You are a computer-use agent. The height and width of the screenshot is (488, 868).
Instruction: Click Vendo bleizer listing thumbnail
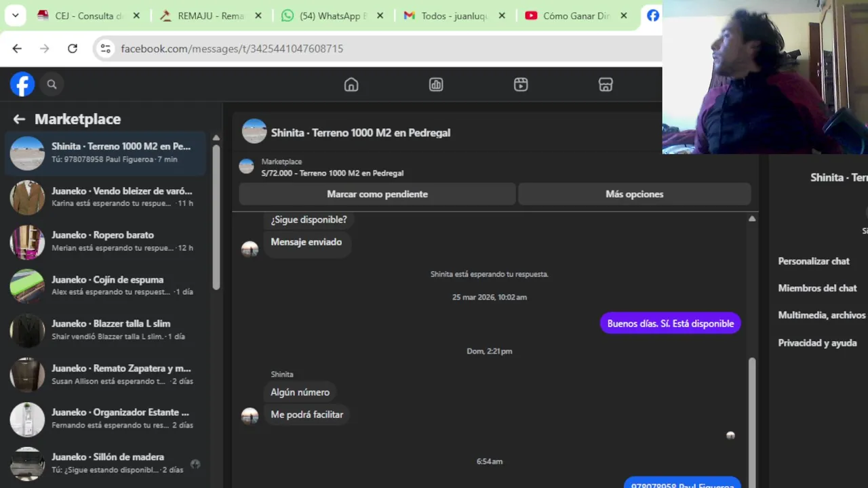(x=27, y=197)
